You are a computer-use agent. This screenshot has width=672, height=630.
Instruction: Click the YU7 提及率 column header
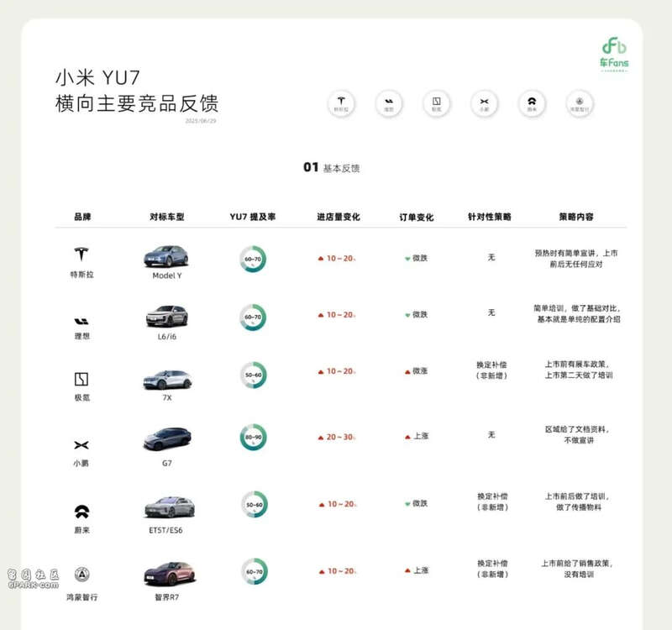[x=253, y=217]
